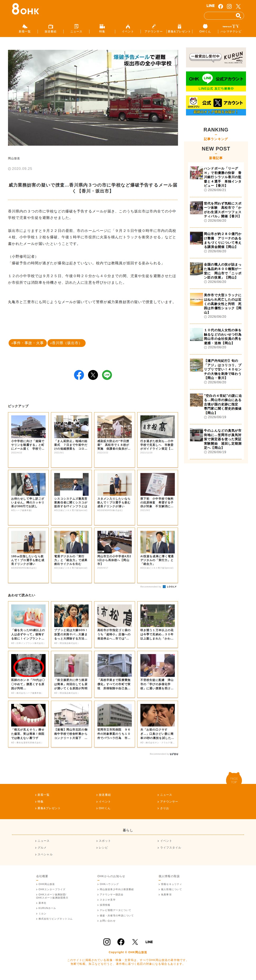Click the #香川県（坂出市） tag
The image size is (256, 980).
[x=67, y=343]
